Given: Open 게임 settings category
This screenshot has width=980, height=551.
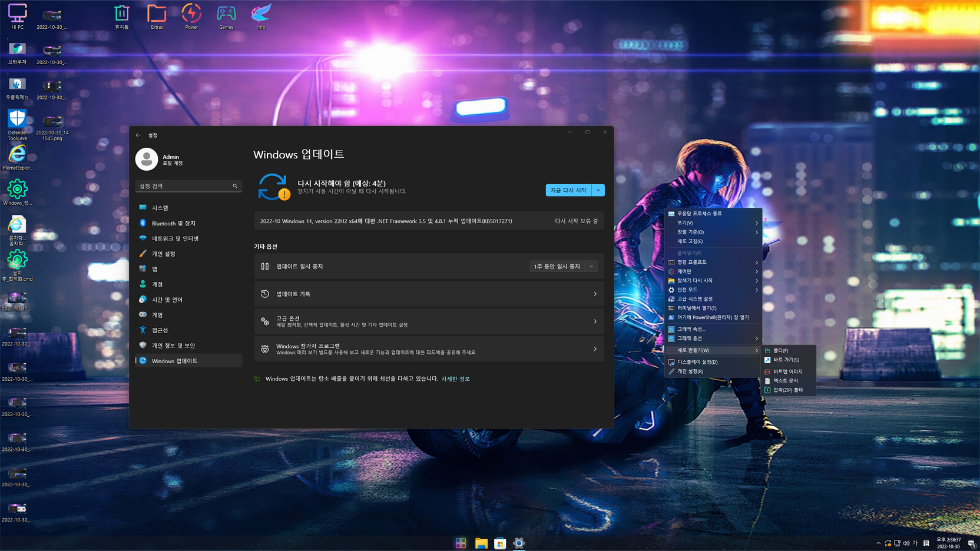Looking at the screenshot, I should (188, 315).
